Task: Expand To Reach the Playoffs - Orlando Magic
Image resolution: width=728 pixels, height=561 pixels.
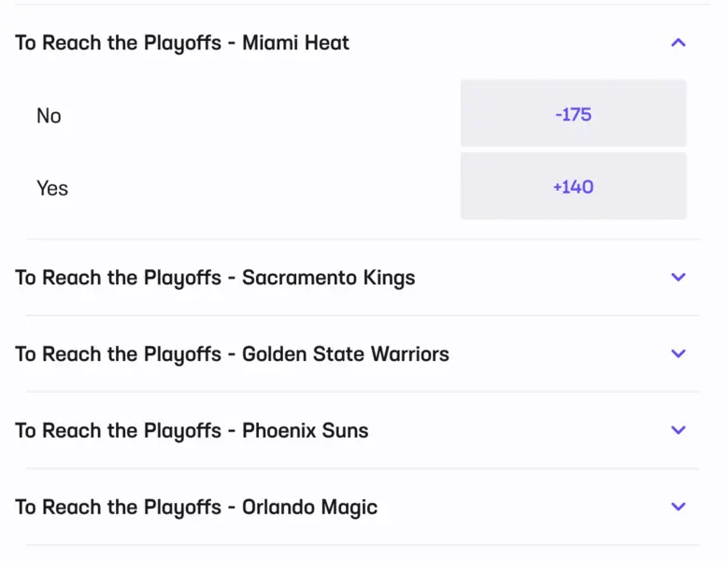Action: [196, 508]
